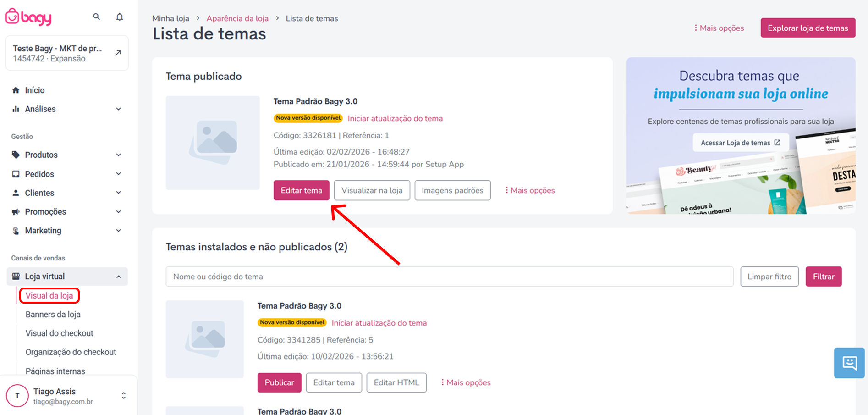The width and height of the screenshot is (868, 415).
Task: Open Mais opções for theme code 3341285
Action: (x=466, y=382)
